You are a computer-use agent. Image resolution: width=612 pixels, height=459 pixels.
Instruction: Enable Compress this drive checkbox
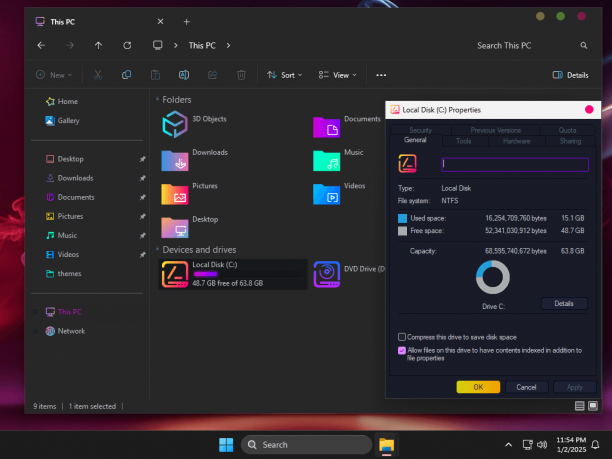(402, 337)
